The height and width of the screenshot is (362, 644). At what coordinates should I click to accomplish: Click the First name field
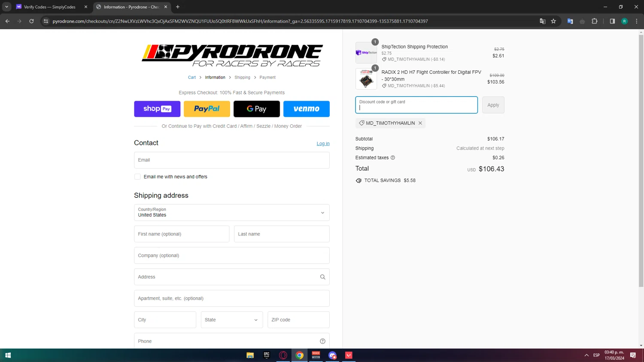(182, 234)
